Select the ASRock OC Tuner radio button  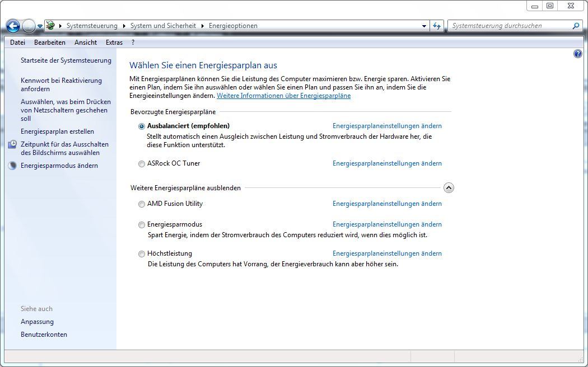click(141, 164)
